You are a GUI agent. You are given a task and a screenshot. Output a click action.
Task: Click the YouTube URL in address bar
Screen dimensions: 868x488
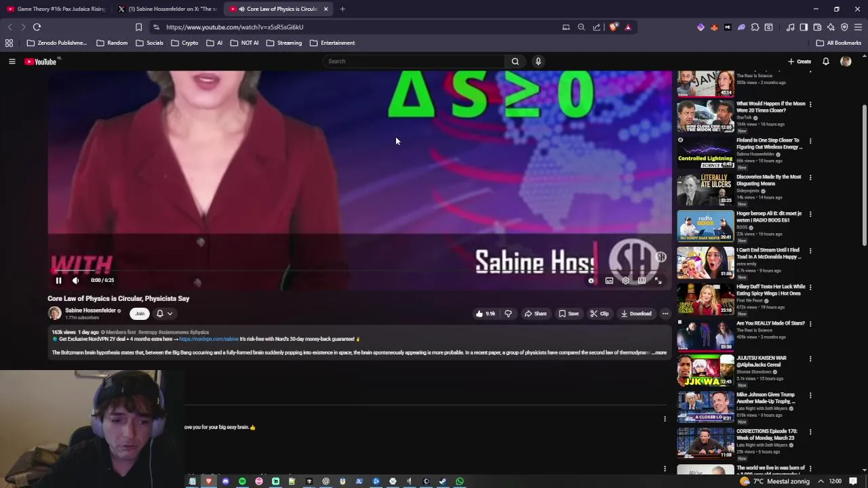(x=235, y=27)
